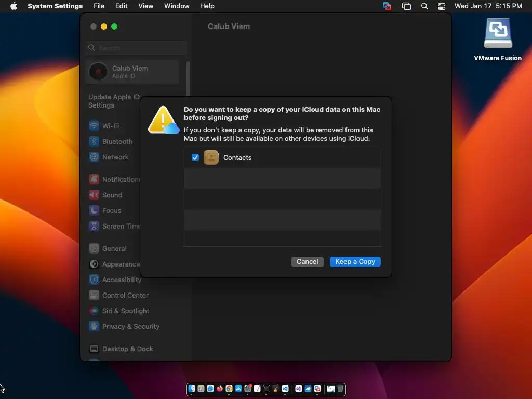Open Terminal from the Dock
The width and height of the screenshot is (532, 399).
tap(267, 389)
